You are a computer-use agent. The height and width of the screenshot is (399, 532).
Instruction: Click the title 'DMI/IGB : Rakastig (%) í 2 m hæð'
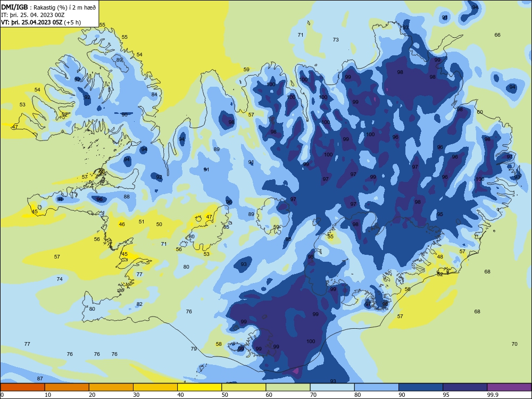[x=48, y=7]
